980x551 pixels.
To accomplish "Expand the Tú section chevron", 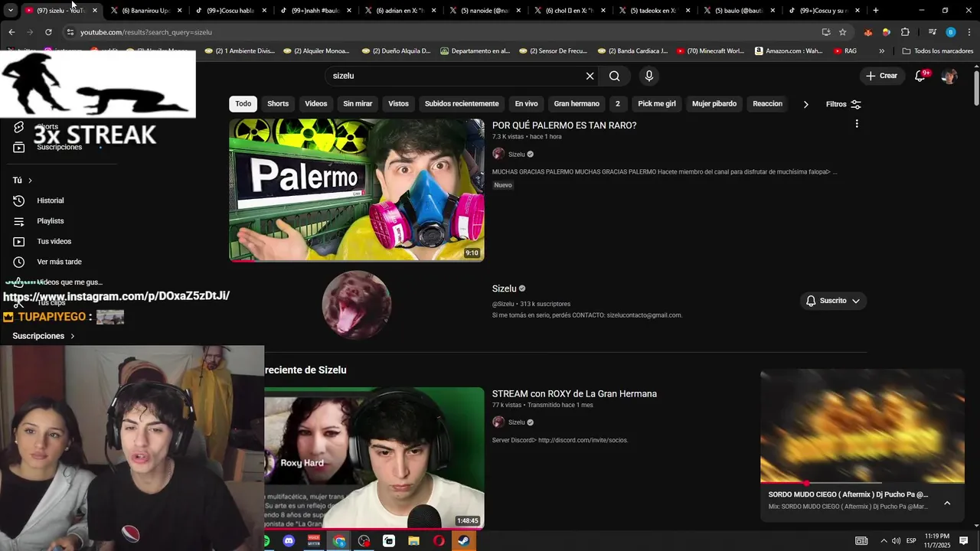I will click(x=30, y=181).
